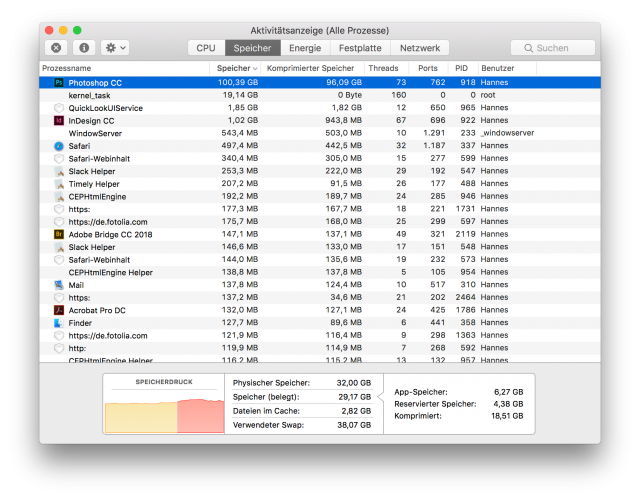Viewport: 640px width, 500px height.
Task: Select the Slack Helper row with 253,3 MB
Action: tap(320, 171)
